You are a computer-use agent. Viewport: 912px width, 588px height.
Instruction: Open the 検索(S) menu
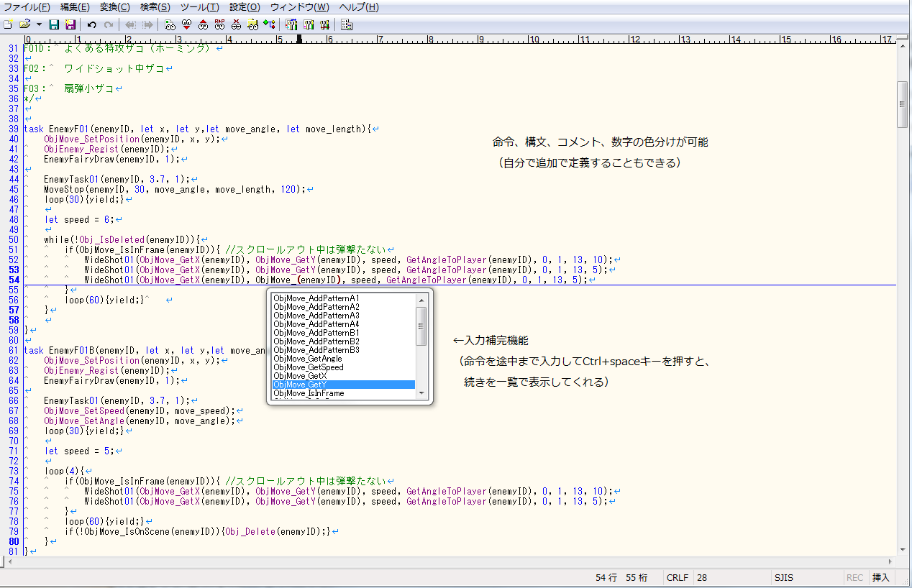point(155,7)
